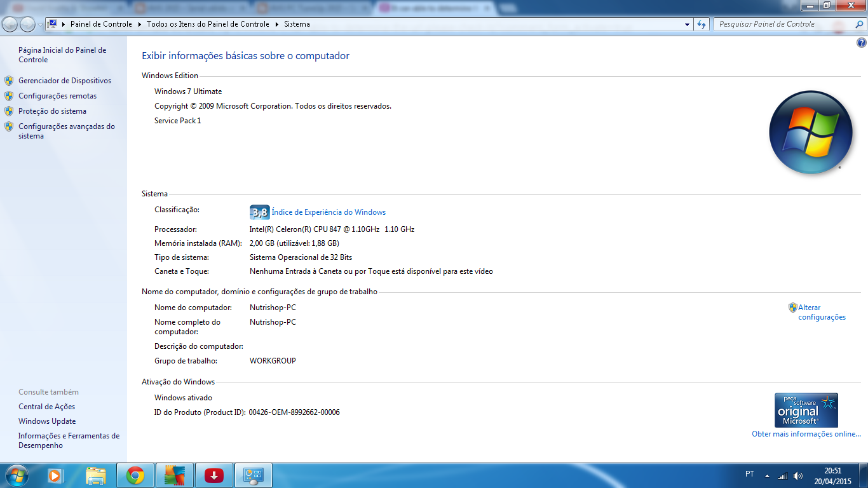The height and width of the screenshot is (488, 868).
Task: Click processor text Intel(R) Celeron(R) CPU 847
Action: (x=332, y=229)
